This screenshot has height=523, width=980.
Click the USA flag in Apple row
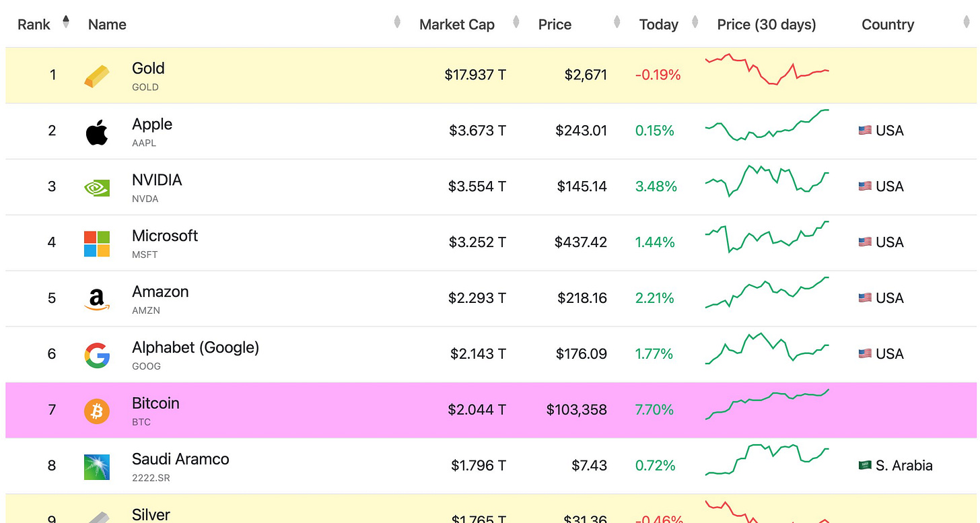pos(865,131)
